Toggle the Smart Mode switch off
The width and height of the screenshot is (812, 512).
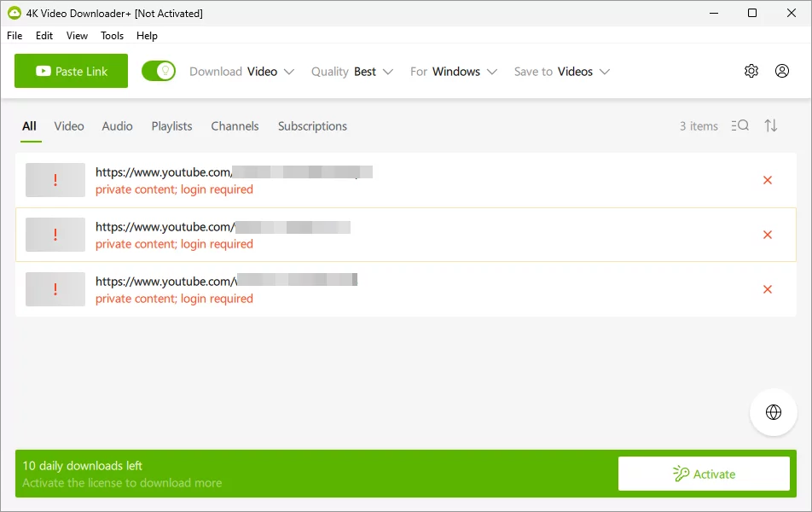[x=159, y=71]
